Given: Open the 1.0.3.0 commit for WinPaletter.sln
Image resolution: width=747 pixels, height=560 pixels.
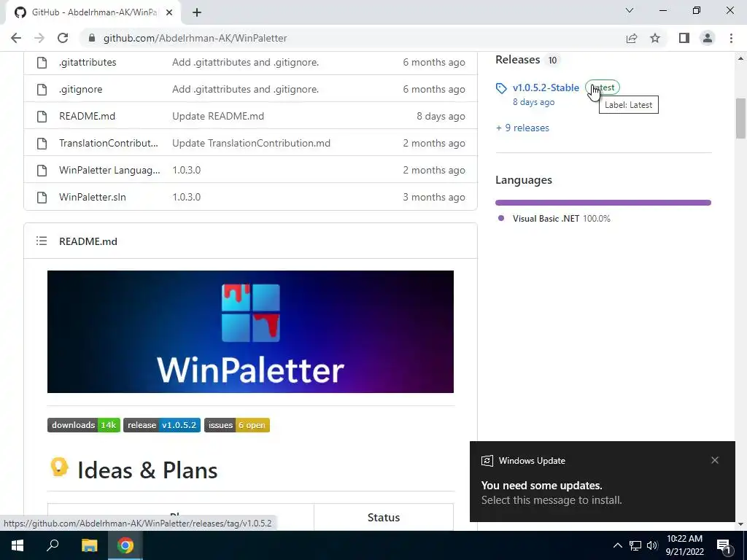Looking at the screenshot, I should (186, 197).
